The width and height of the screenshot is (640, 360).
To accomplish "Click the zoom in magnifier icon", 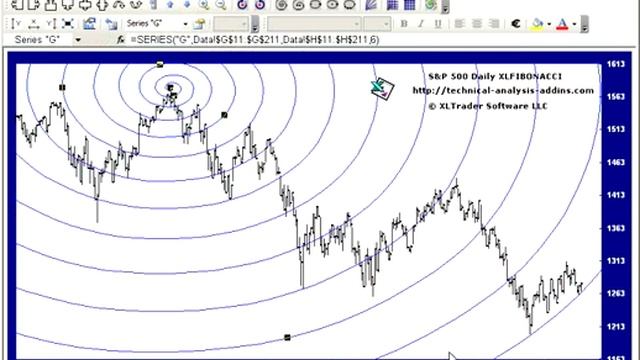I will click(x=204, y=4).
